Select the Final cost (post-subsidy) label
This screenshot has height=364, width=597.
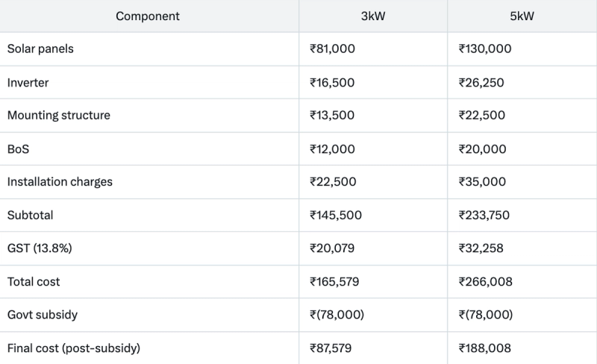point(74,348)
